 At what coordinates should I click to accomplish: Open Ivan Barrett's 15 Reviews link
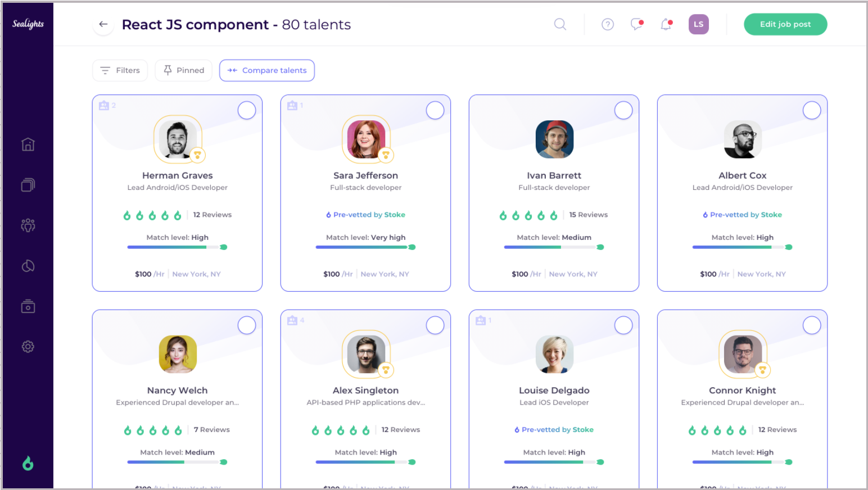tap(588, 215)
